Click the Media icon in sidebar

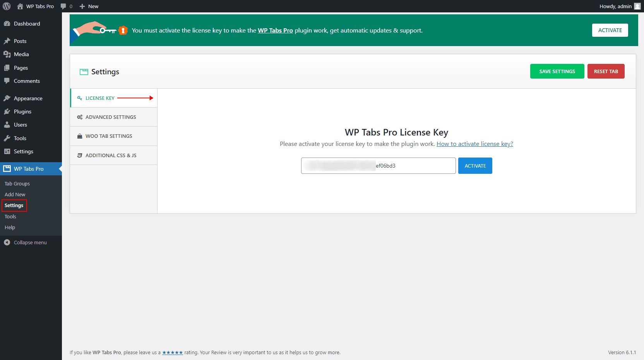7,54
